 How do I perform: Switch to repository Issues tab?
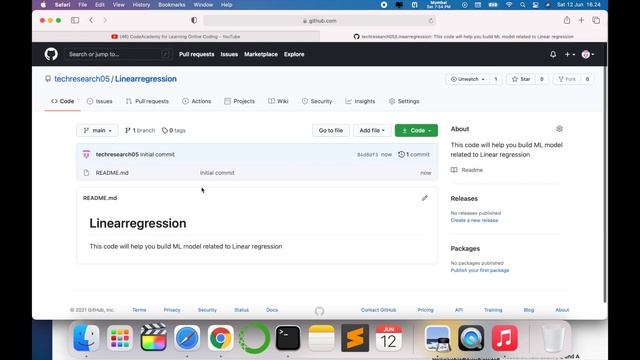pos(99,101)
